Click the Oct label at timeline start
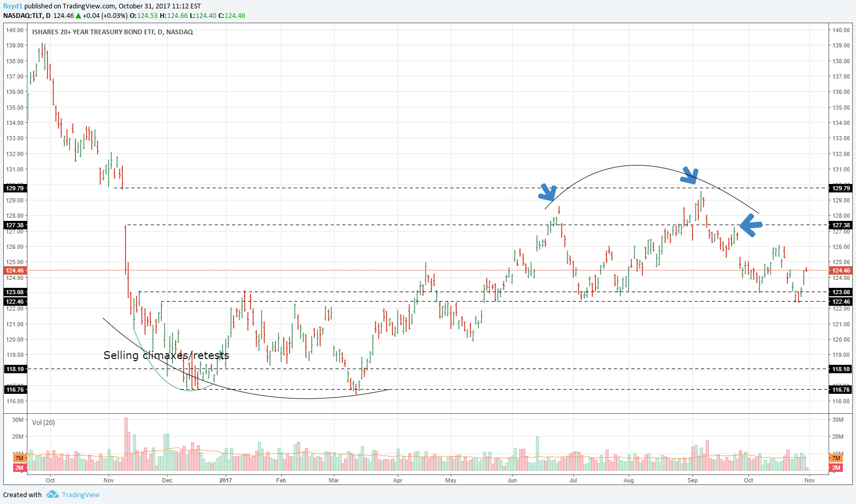 tap(50, 480)
